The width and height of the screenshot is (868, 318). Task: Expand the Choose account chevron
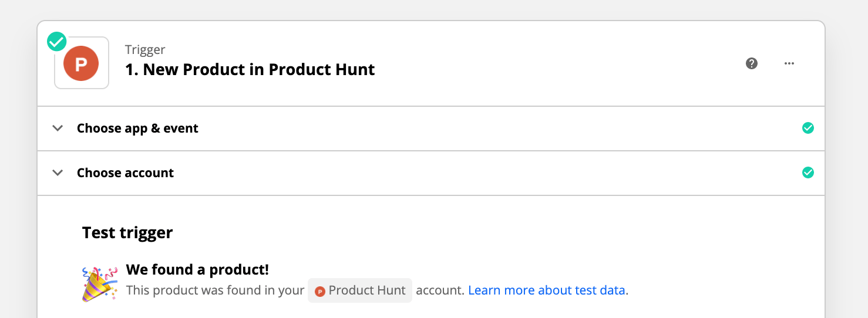[x=58, y=172]
